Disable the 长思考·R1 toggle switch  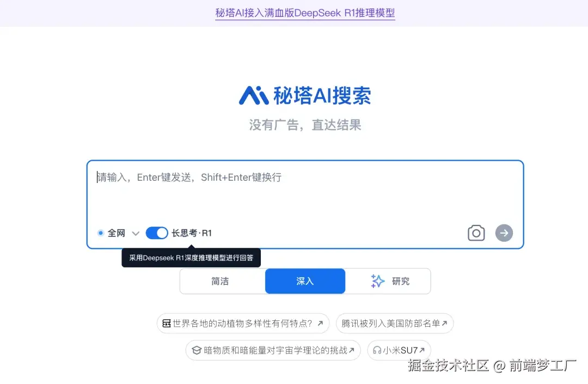[157, 233]
